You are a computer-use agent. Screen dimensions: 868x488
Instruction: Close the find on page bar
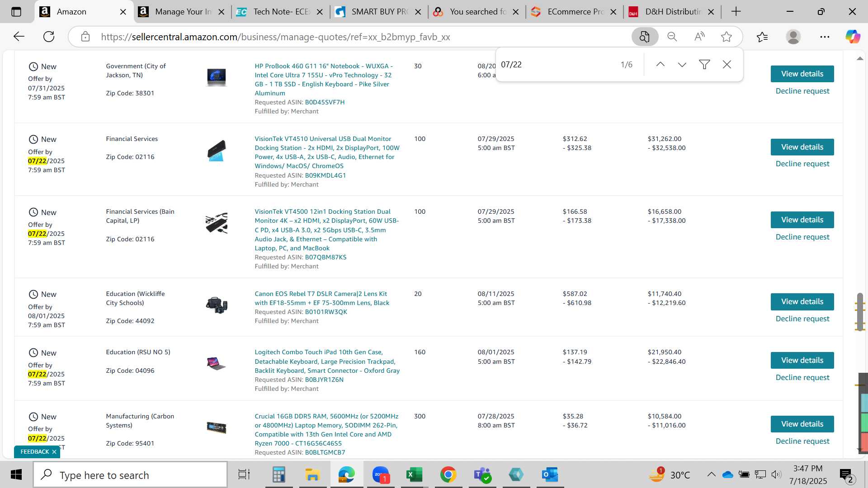tap(727, 65)
